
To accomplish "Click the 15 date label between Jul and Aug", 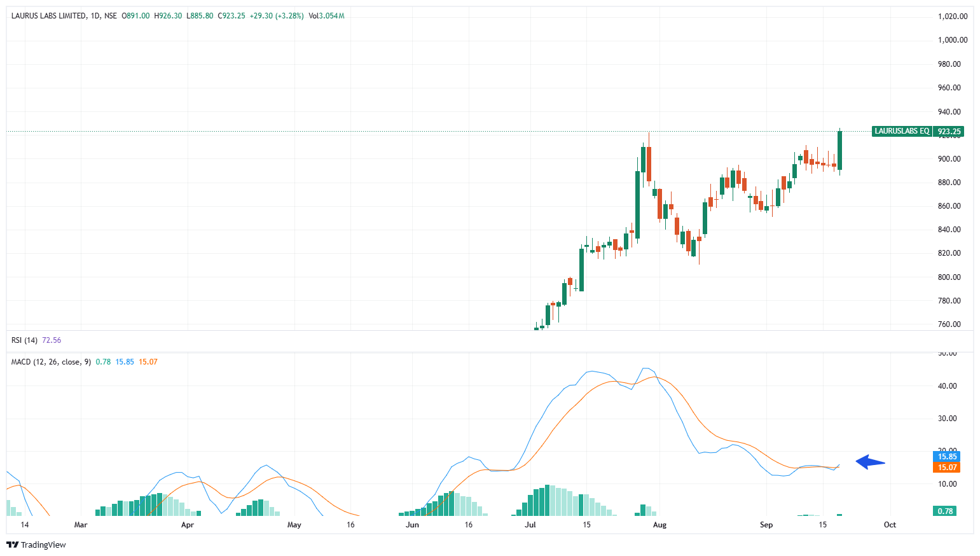I will tap(586, 525).
